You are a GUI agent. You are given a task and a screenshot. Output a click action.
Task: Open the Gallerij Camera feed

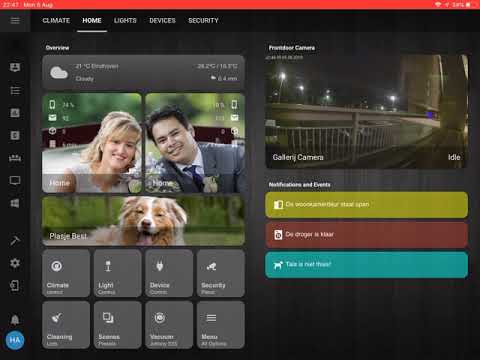coord(367,112)
